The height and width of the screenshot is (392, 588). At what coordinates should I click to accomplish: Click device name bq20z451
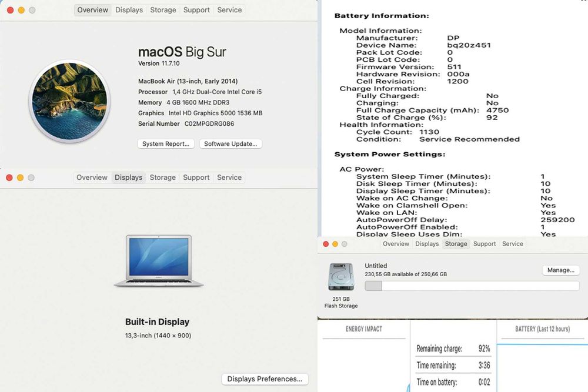click(x=469, y=45)
